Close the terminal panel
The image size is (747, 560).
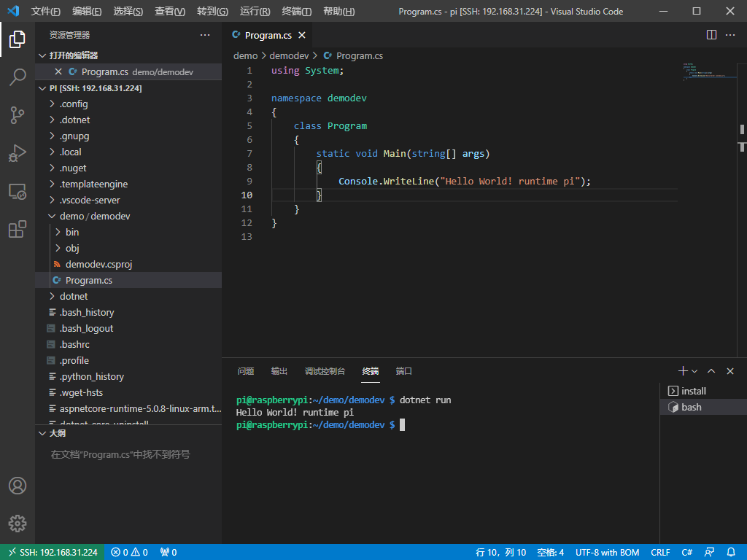click(729, 371)
